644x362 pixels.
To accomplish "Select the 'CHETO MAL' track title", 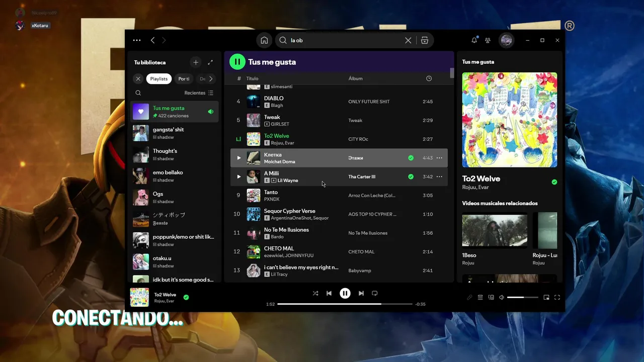I will coord(279,248).
